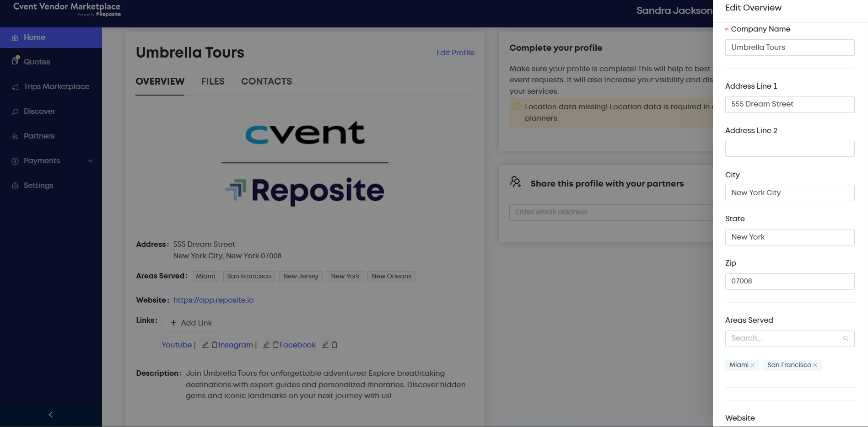Screen dimensions: 868x427
Task: Click the Zip input showing 07008
Action: [x=790, y=281]
